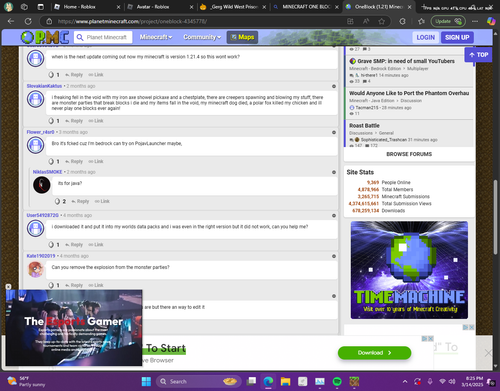The width and height of the screenshot is (500, 391).
Task: Click the planetminecraft.com URL in address bar
Action: pos(132,21)
